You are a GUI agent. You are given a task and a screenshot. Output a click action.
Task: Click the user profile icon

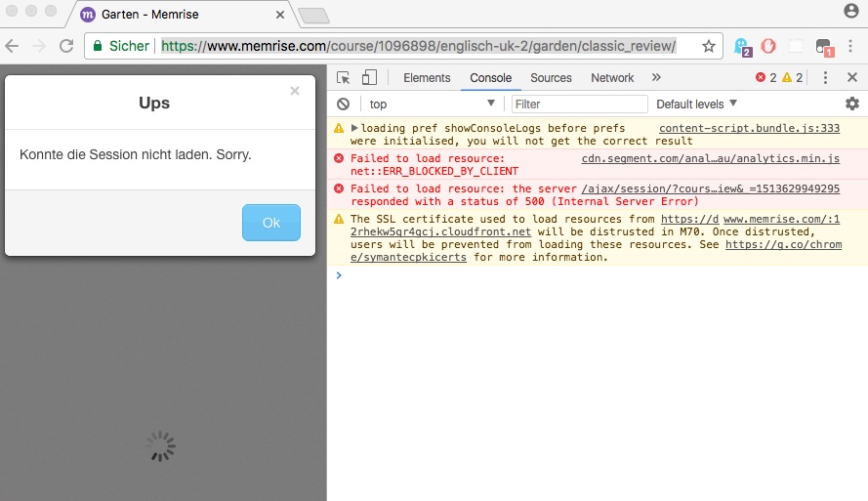click(850, 11)
